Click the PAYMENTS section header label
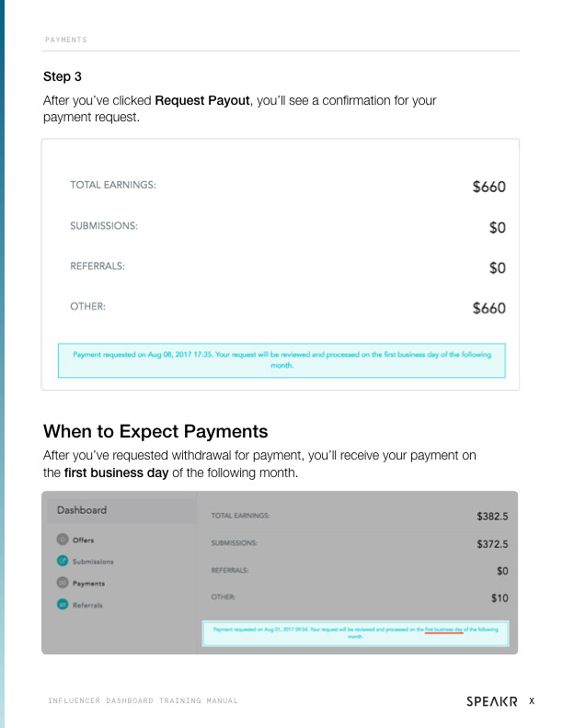 pyautogui.click(x=66, y=40)
